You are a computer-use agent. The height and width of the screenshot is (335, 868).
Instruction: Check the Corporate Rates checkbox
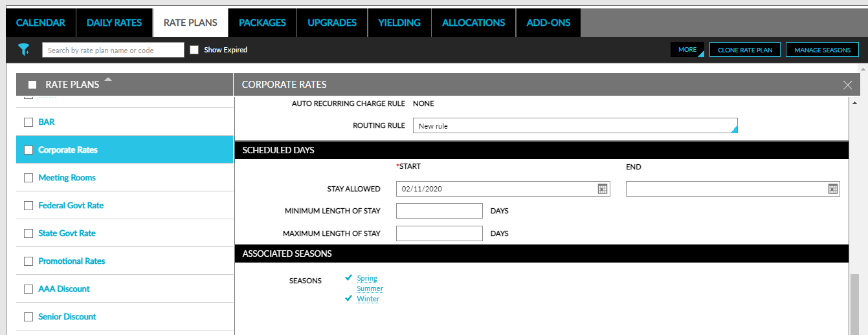click(x=28, y=150)
